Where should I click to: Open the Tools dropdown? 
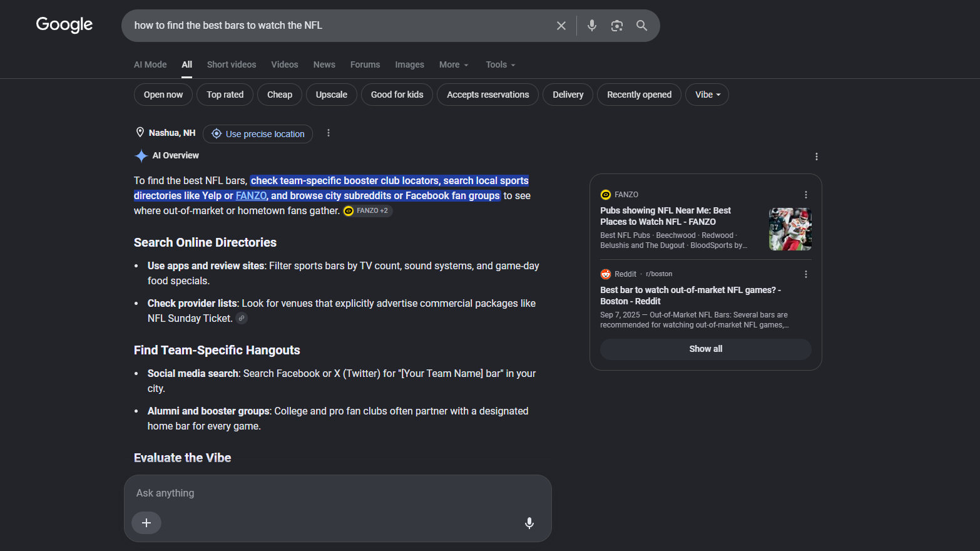[x=501, y=64]
